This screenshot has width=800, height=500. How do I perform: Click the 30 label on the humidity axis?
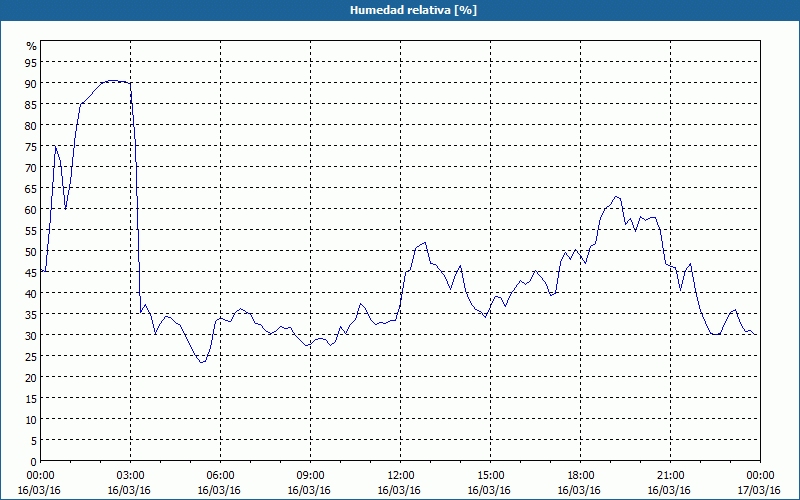[x=31, y=335]
